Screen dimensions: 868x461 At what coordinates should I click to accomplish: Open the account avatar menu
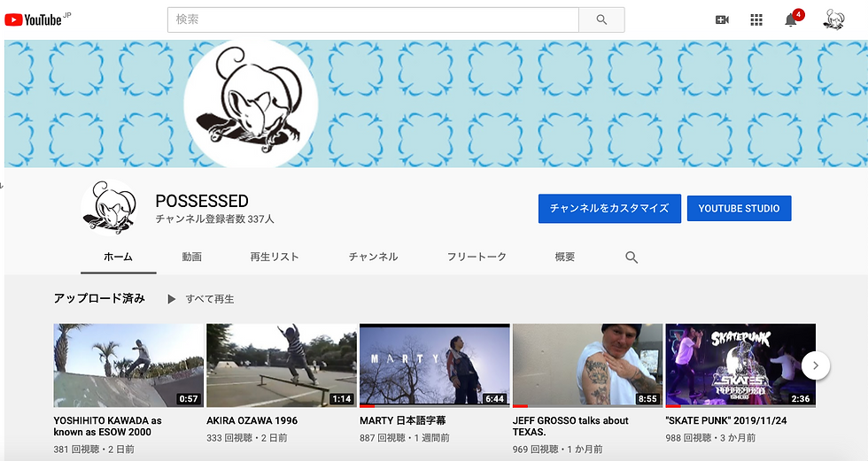point(833,19)
